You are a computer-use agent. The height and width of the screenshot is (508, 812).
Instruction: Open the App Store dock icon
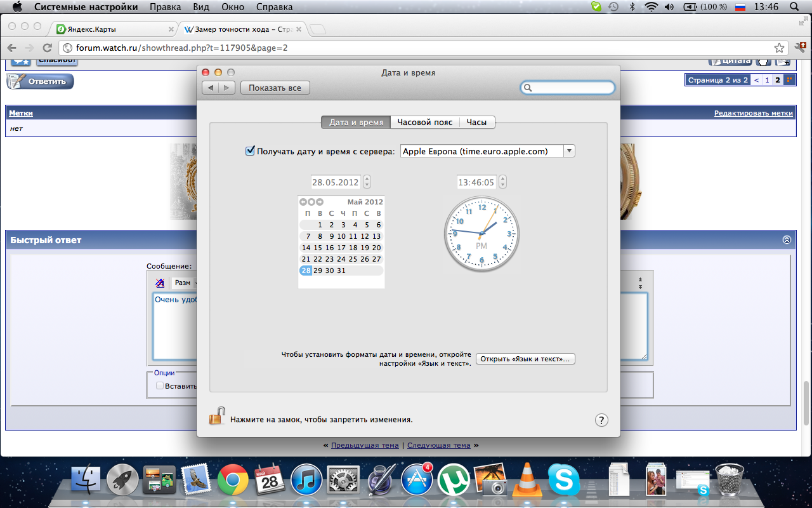click(x=417, y=479)
